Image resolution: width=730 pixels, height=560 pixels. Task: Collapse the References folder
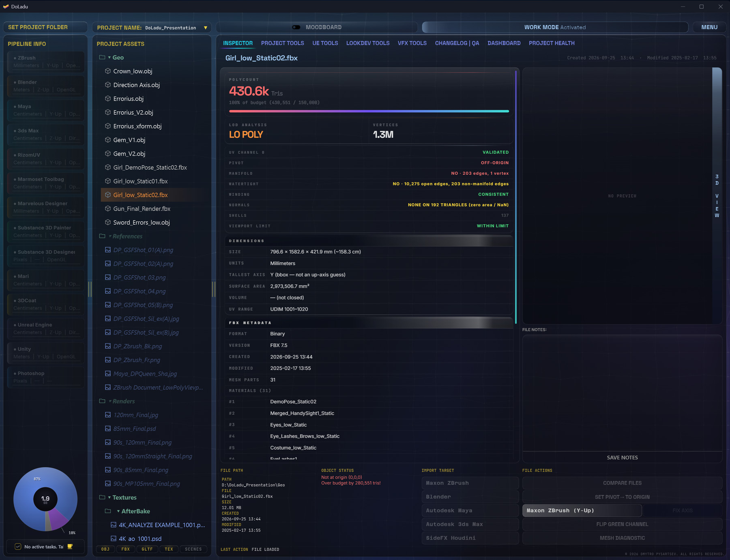click(110, 236)
